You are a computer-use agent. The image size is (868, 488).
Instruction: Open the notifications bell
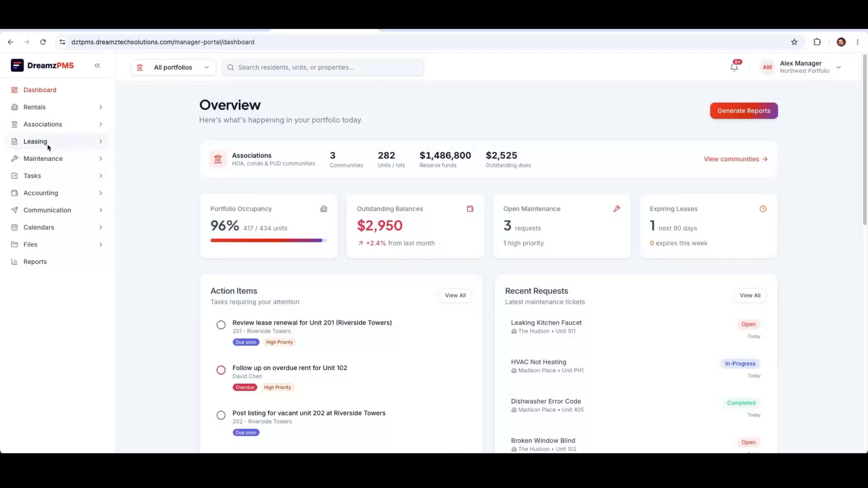[734, 67]
